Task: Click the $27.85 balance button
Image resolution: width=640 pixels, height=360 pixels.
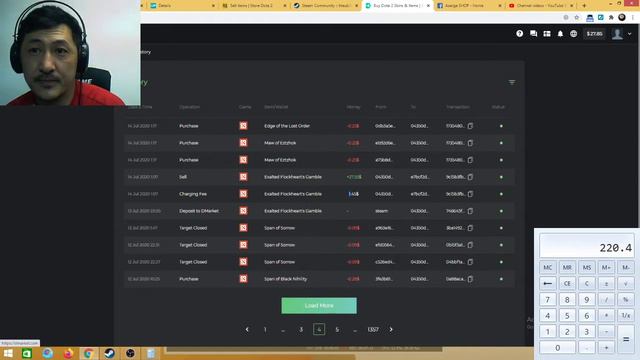Action: [594, 33]
